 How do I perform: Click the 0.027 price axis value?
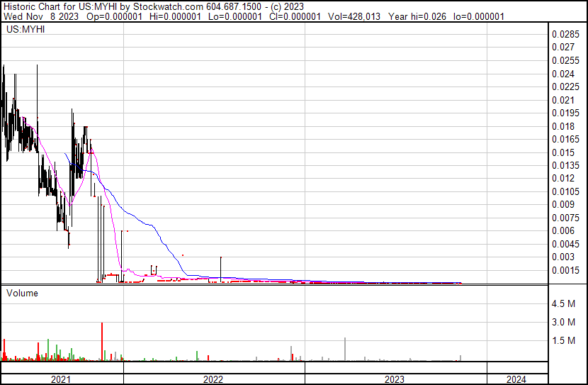pyautogui.click(x=563, y=48)
